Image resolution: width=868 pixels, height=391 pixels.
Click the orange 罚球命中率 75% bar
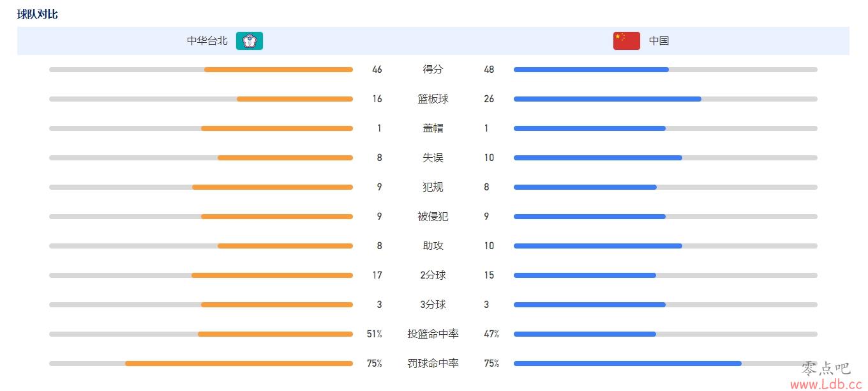pyautogui.click(x=239, y=364)
